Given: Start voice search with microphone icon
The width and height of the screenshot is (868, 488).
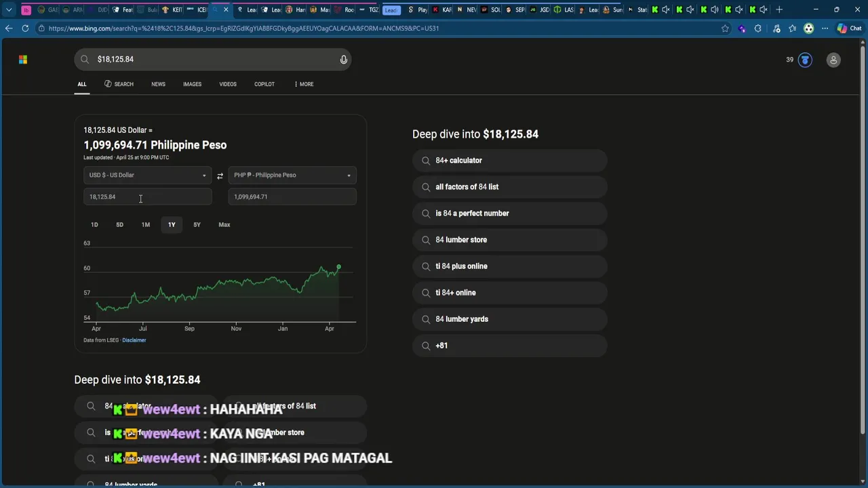Looking at the screenshot, I should [344, 60].
